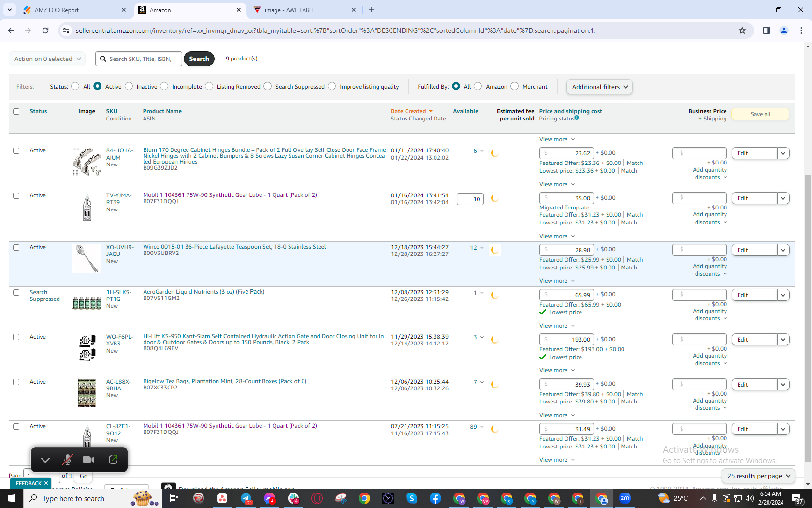The height and width of the screenshot is (508, 812).
Task: Open Skype from the taskbar
Action: (x=412, y=498)
